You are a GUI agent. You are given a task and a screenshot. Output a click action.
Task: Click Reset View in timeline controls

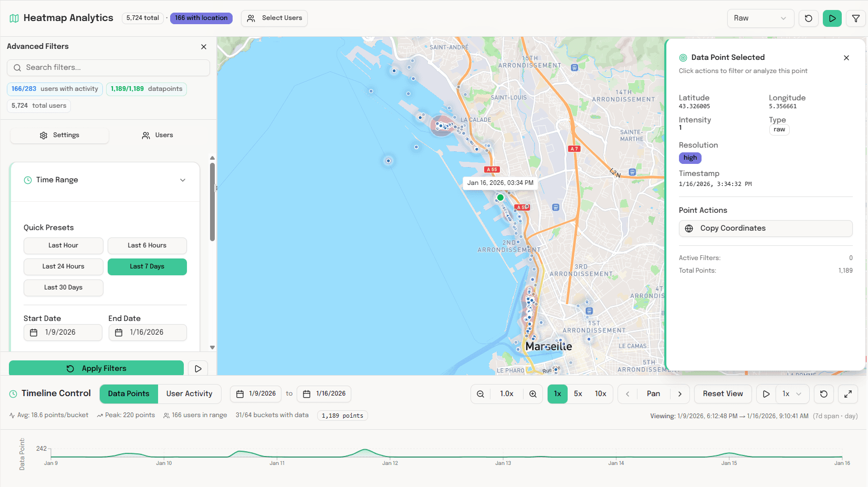tap(723, 393)
